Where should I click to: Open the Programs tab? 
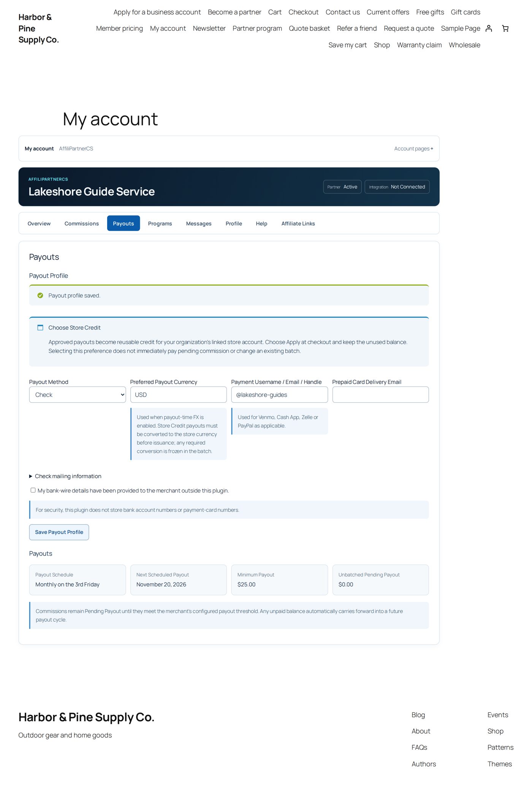pos(160,223)
